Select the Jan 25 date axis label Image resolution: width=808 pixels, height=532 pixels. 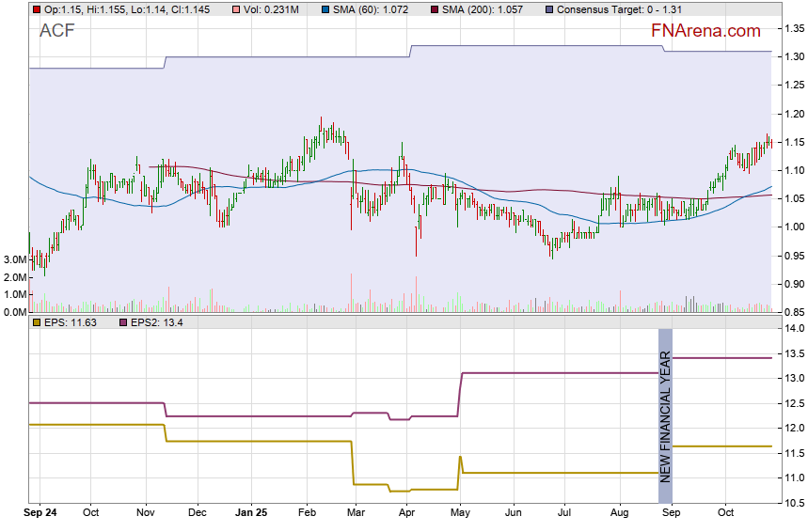point(251,513)
